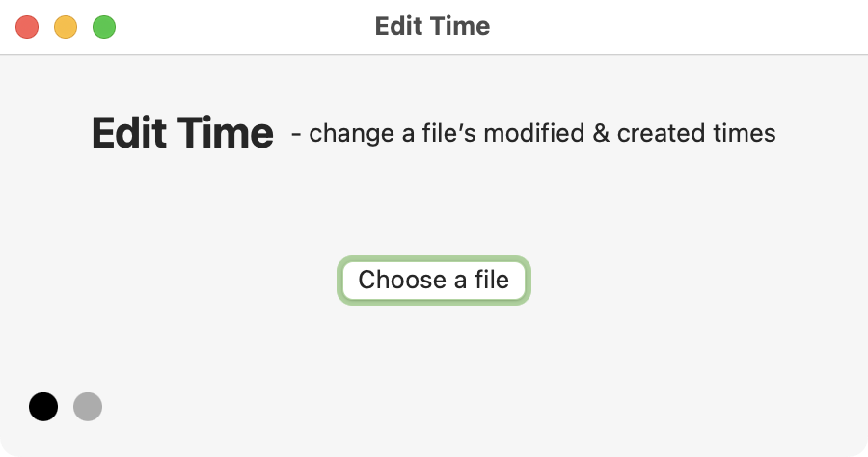868x457 pixels.
Task: Switch to the black dot indicator
Action: click(43, 407)
